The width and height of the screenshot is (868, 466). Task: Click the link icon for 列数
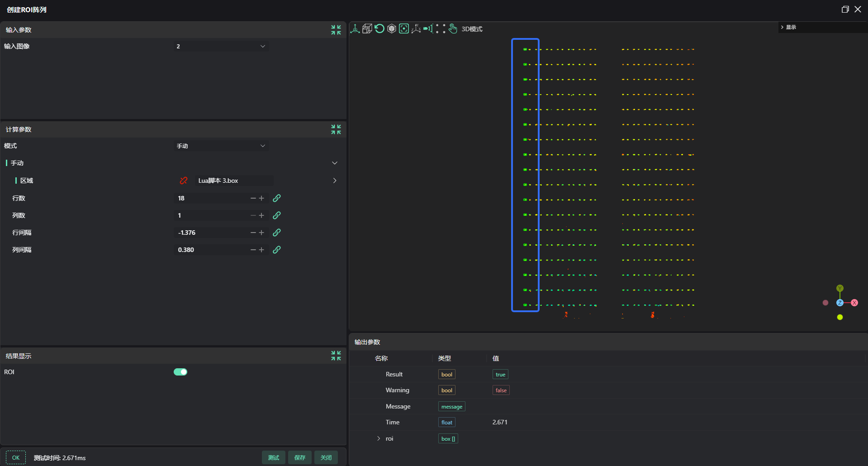point(277,215)
